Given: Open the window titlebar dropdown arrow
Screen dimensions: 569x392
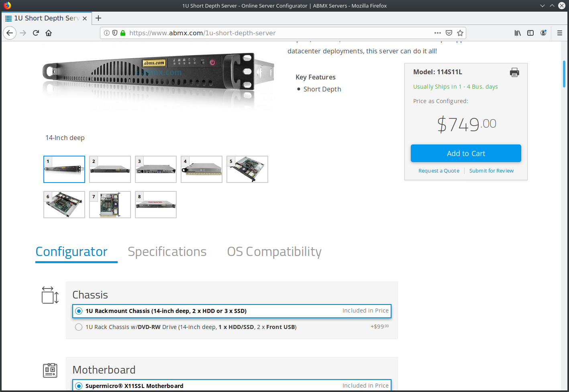Looking at the screenshot, I should (x=542, y=6).
